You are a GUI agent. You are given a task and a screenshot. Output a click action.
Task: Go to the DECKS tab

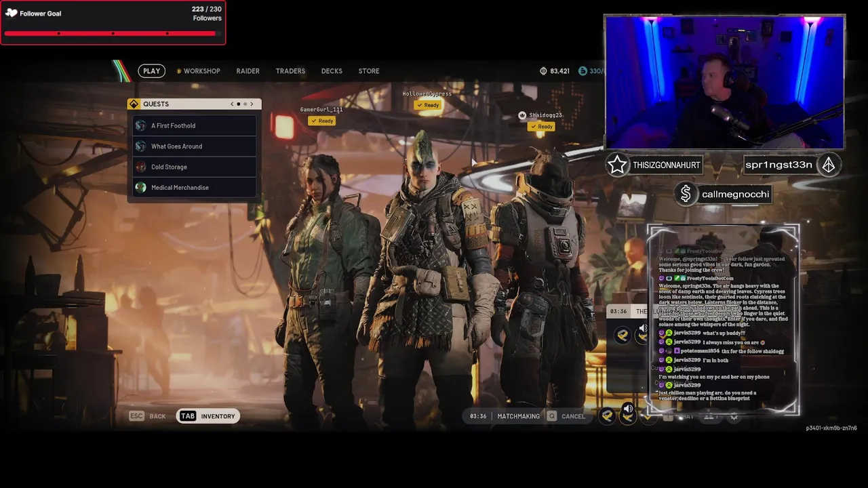(x=332, y=70)
